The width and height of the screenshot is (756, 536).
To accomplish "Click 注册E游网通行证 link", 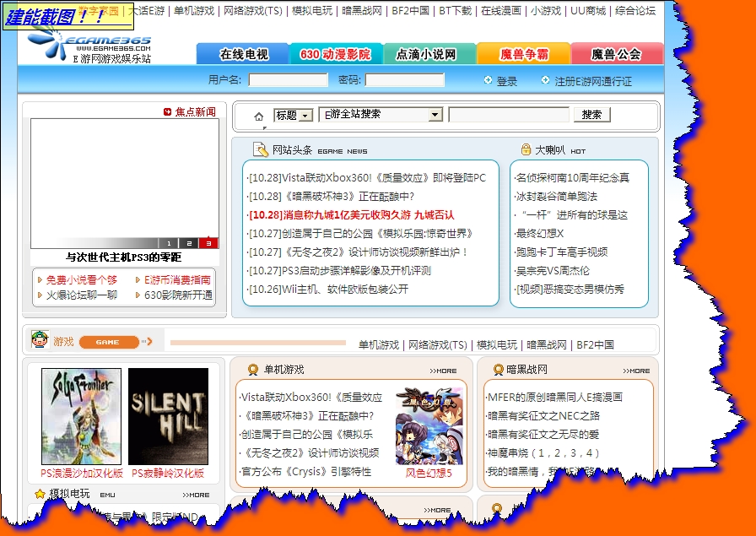I will coord(593,81).
